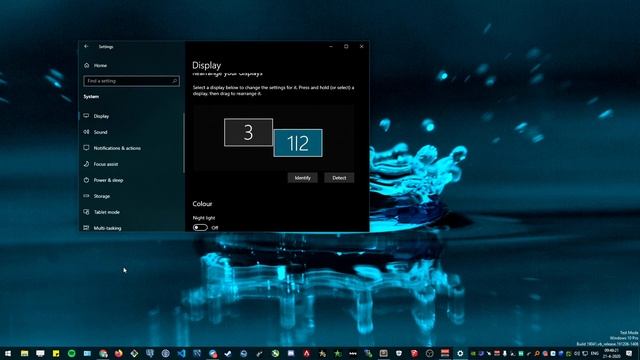Open Sound settings from the sidebar
The width and height of the screenshot is (640, 360).
100,132
